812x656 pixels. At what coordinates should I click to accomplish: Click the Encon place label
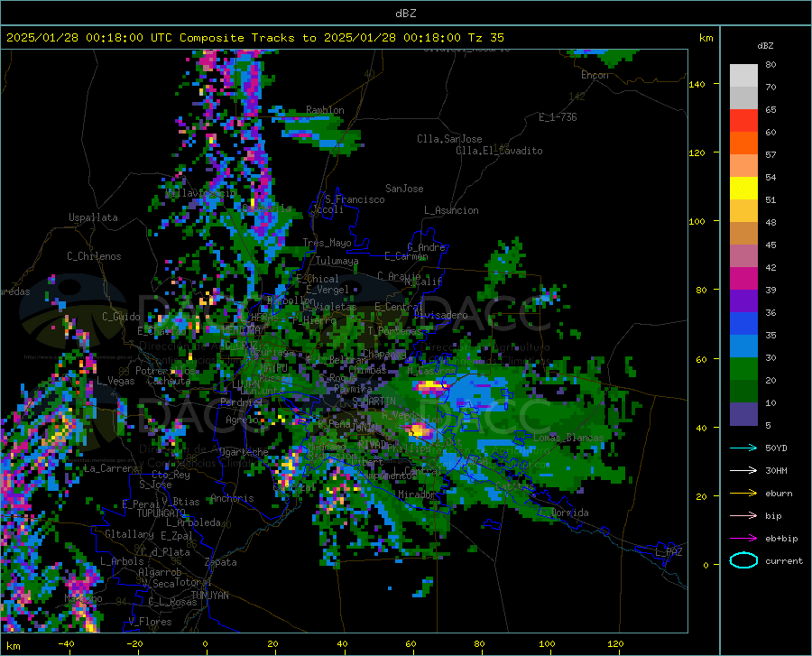coord(595,75)
